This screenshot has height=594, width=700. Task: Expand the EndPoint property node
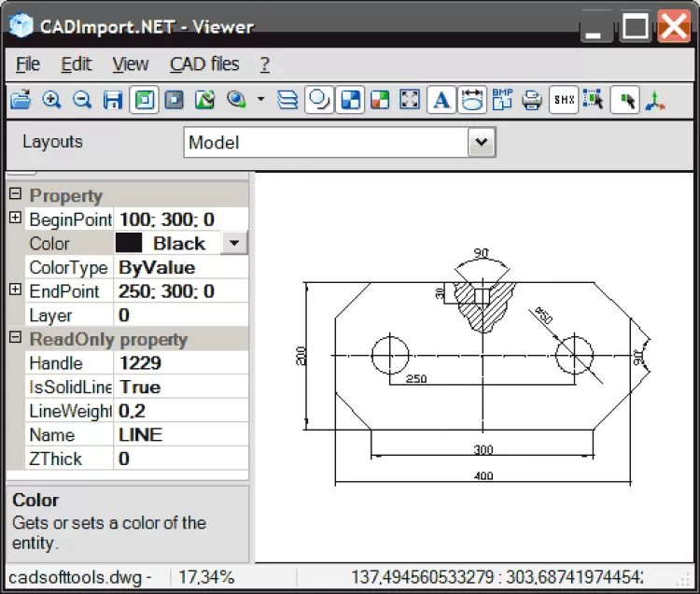coord(15,290)
